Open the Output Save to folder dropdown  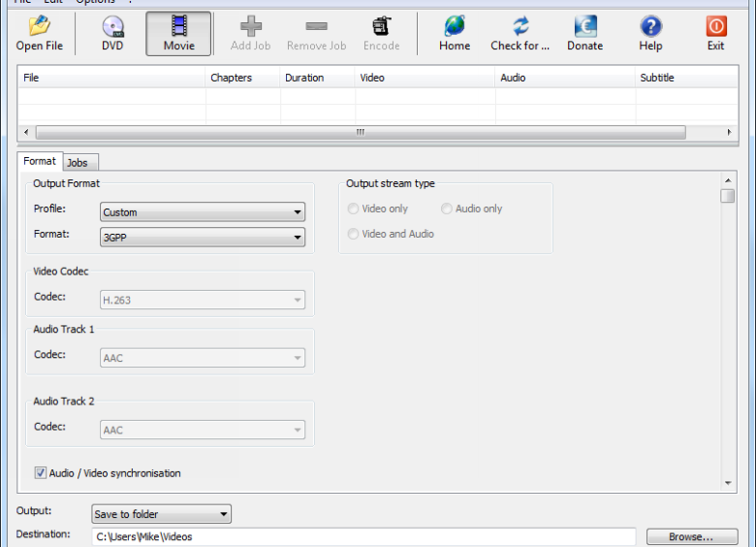coord(161,514)
